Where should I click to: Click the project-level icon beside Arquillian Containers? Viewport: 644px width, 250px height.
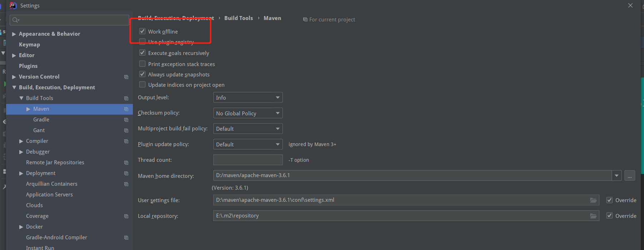pyautogui.click(x=126, y=184)
